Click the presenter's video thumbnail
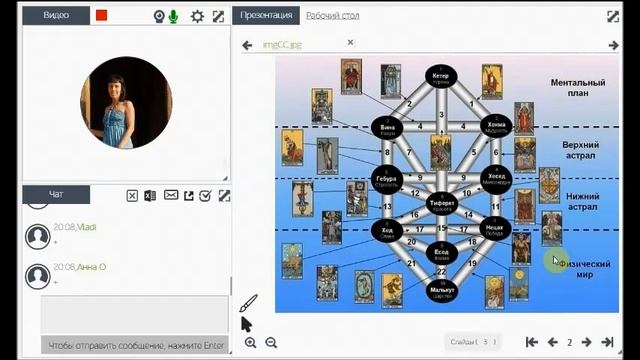640x360 pixels. tap(126, 102)
